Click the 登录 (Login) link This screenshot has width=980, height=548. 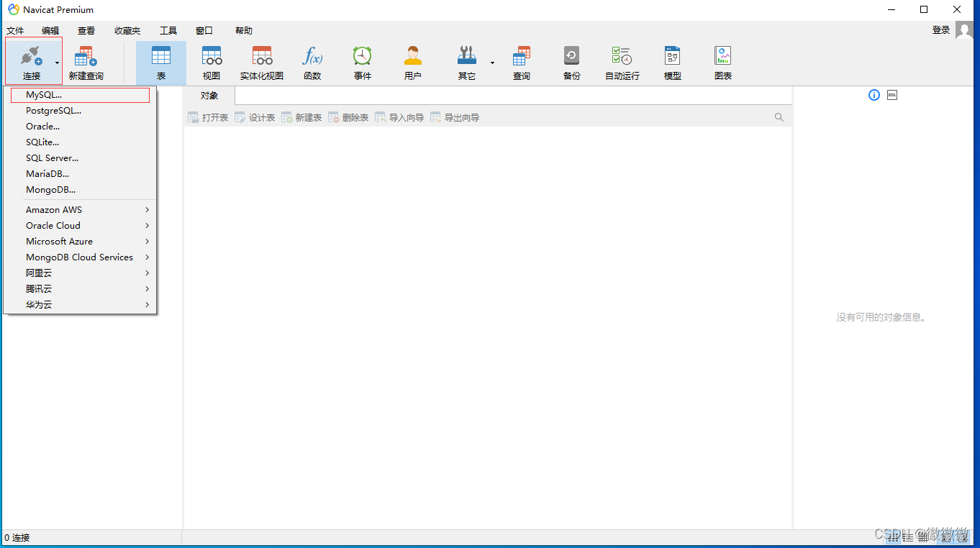pos(941,30)
